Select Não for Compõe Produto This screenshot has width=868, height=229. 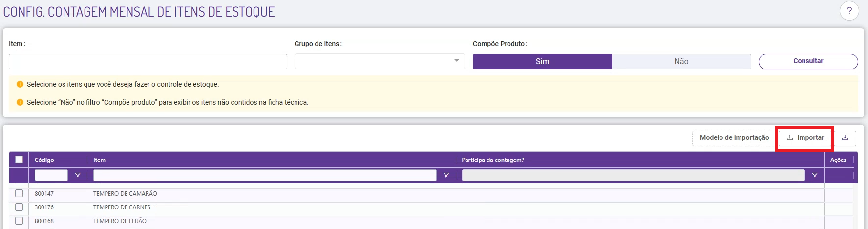(x=681, y=62)
